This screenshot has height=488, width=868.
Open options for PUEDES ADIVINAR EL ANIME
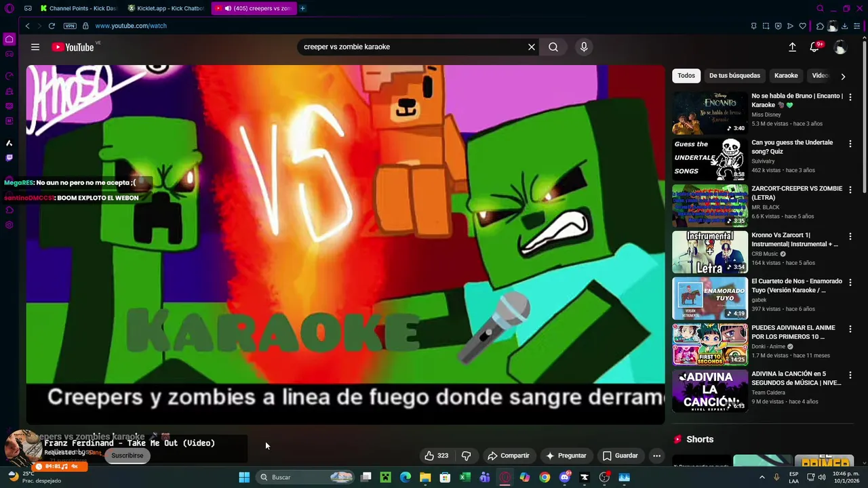click(850, 329)
